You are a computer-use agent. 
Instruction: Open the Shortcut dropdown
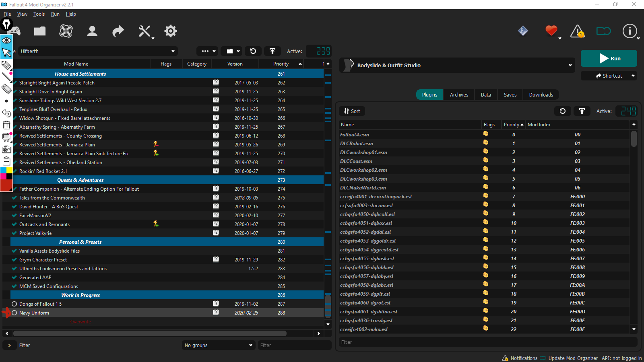click(609, 76)
